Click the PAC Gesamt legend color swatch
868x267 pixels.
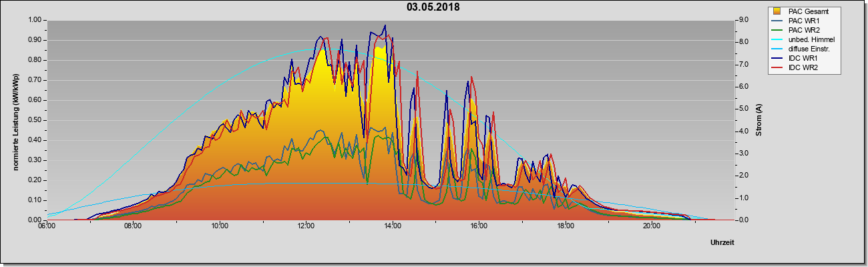(x=777, y=11)
